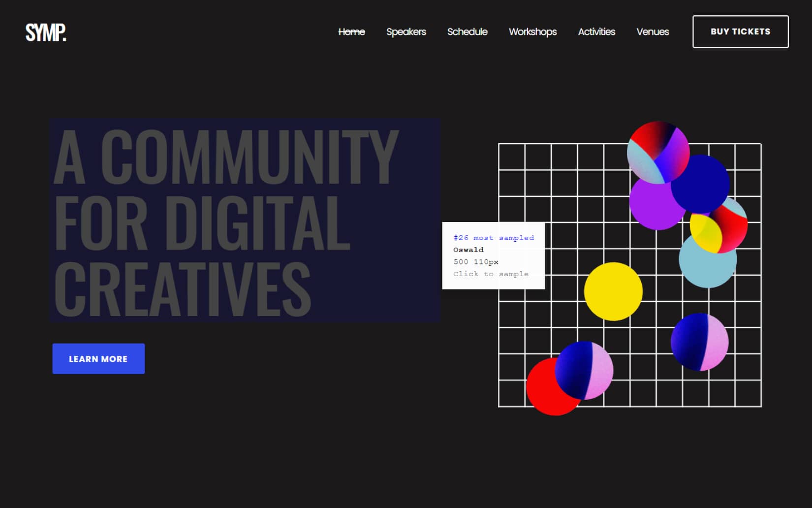The width and height of the screenshot is (812, 508).
Task: Open the Home navigation link
Action: pyautogui.click(x=351, y=32)
